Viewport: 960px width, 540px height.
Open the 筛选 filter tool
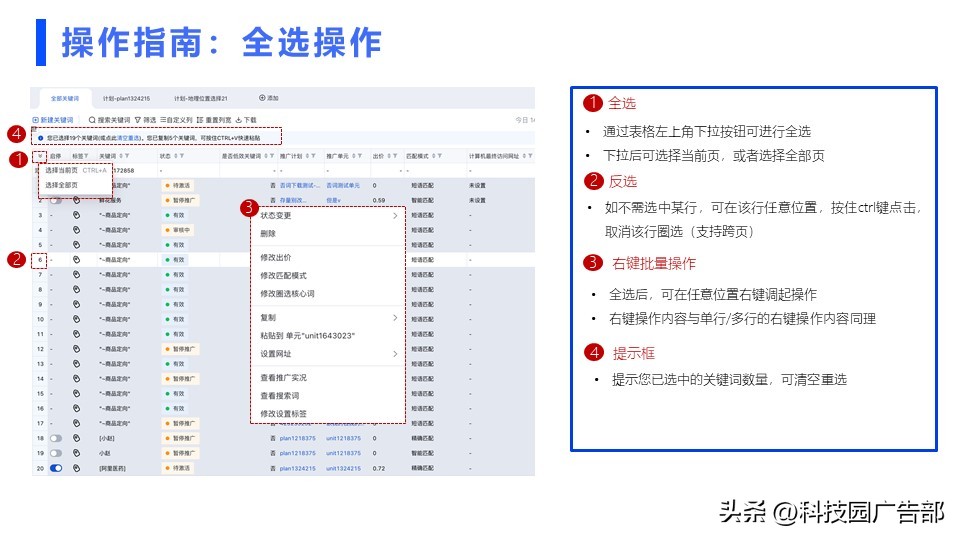coord(146,120)
